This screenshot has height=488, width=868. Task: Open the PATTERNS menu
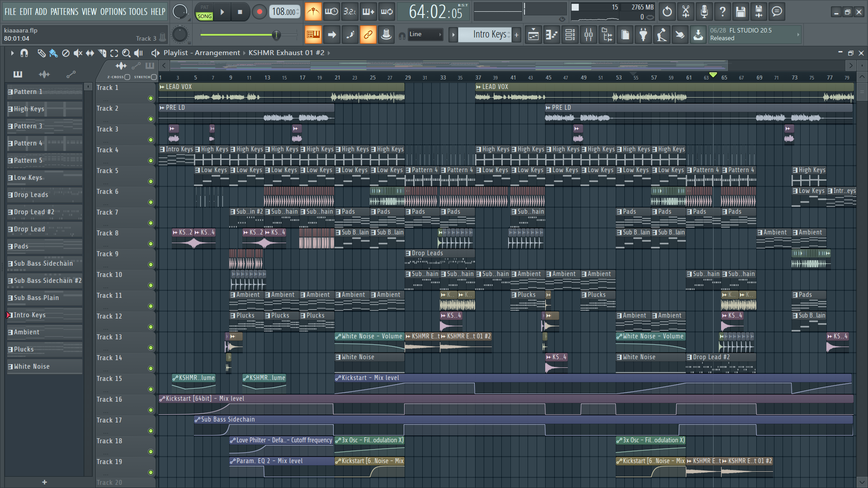click(x=64, y=12)
